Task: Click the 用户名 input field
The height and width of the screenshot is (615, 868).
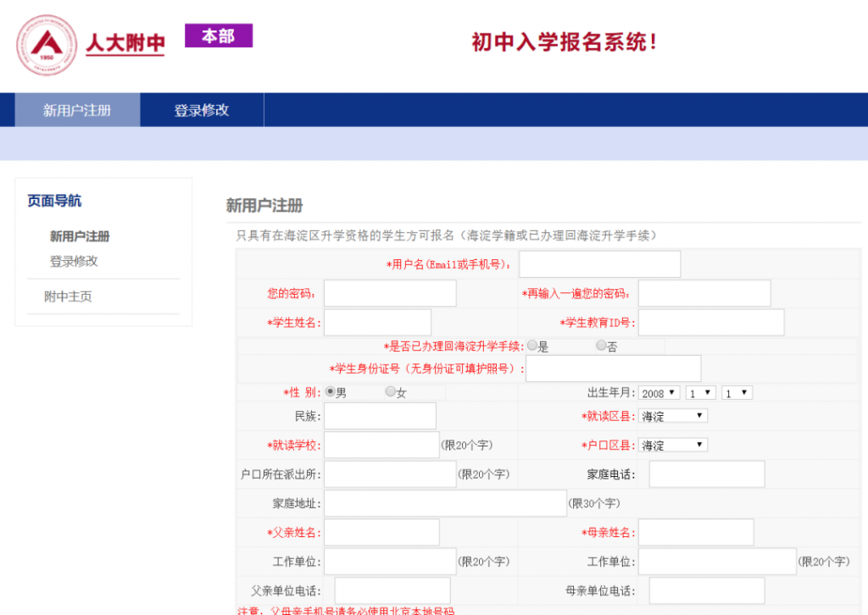Action: point(599,264)
